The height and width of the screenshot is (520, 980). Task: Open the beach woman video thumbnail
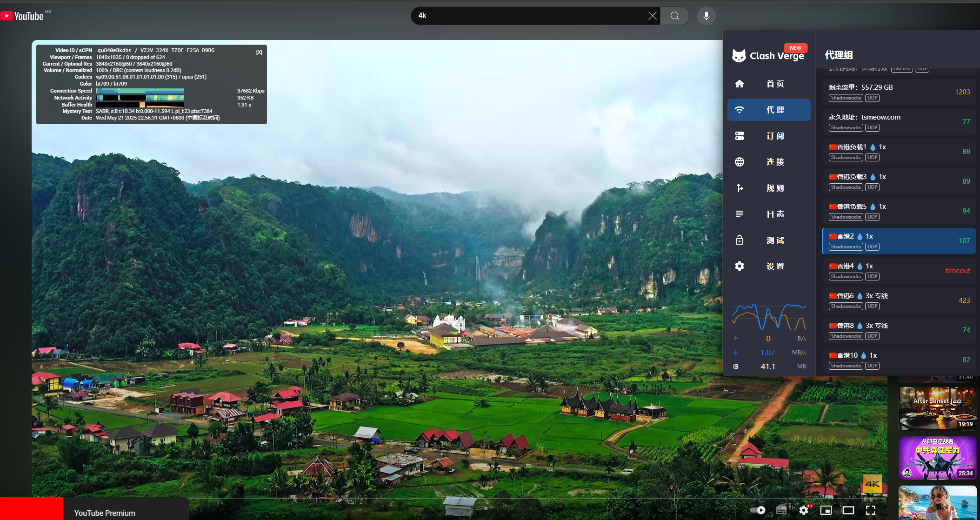tap(937, 503)
